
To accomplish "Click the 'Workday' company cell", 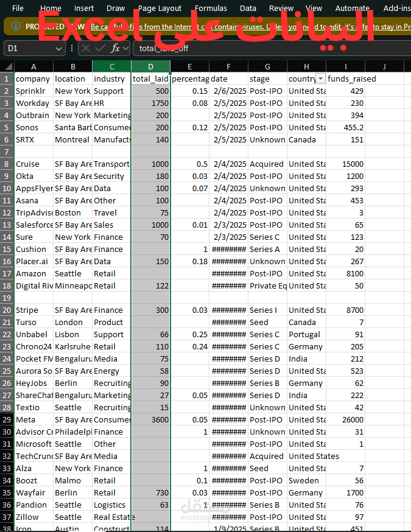I will (x=33, y=103).
